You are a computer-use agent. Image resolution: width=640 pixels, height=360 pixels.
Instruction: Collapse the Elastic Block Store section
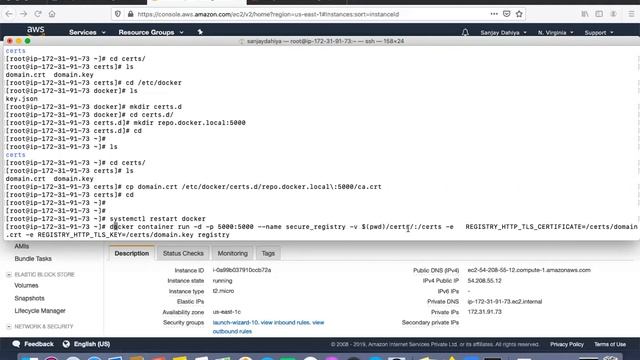coord(9,275)
